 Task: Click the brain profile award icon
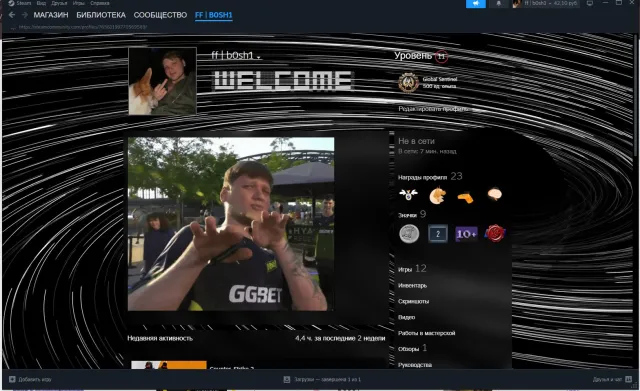click(495, 194)
